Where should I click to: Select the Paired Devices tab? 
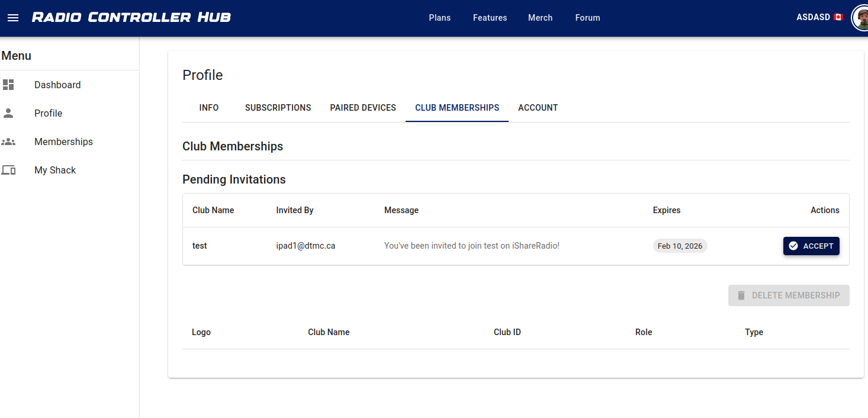point(363,108)
